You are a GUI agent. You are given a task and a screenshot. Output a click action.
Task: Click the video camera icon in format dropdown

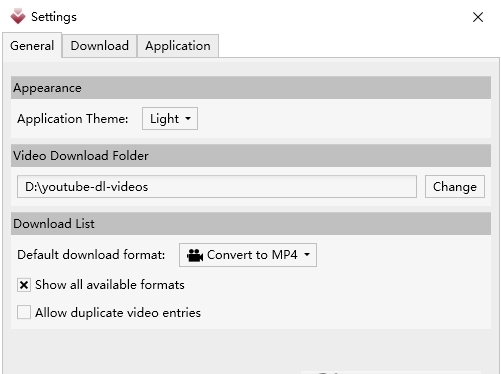[195, 255]
